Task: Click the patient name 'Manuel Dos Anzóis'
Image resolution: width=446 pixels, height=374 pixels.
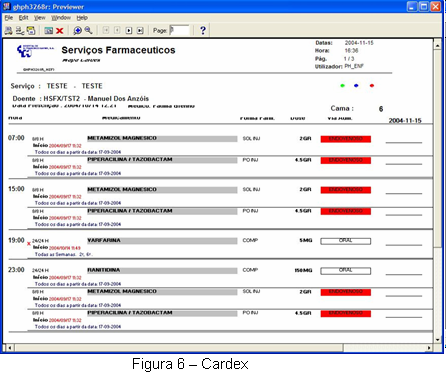Action: 118,99
